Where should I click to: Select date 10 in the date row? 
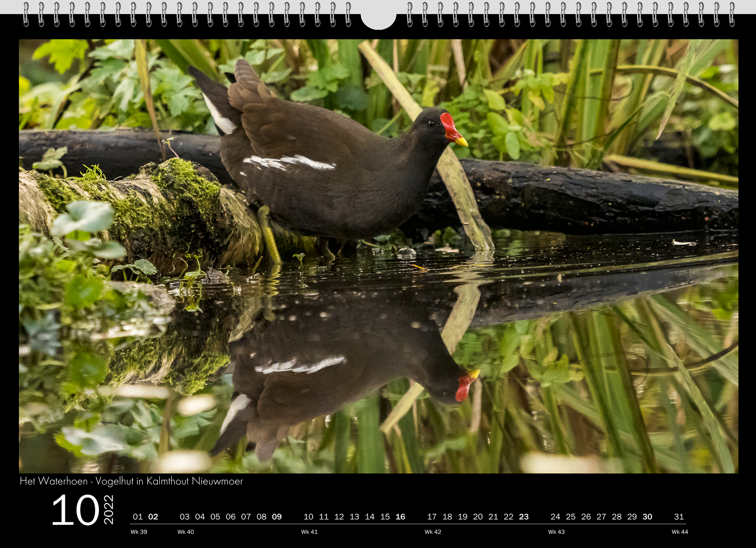point(309,517)
